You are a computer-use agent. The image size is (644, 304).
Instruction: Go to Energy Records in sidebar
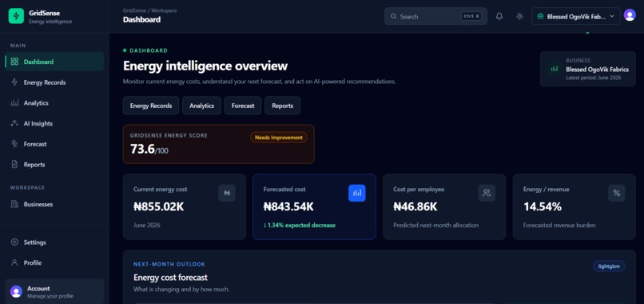[x=54, y=82]
